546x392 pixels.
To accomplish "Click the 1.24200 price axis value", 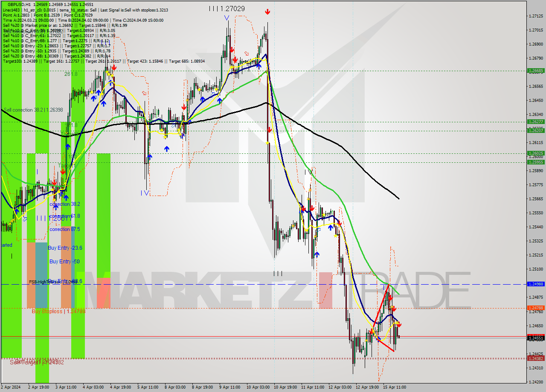I will (535, 382).
